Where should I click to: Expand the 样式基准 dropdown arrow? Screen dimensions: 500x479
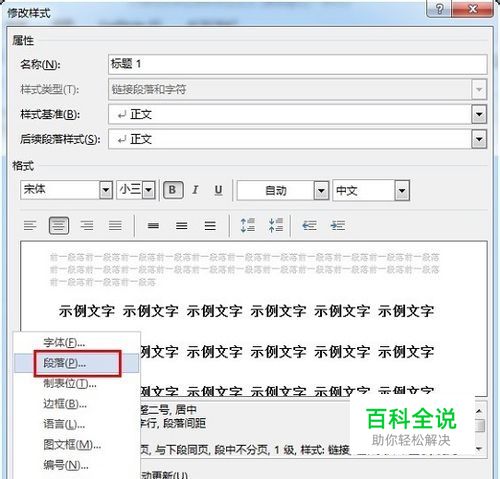[x=479, y=114]
